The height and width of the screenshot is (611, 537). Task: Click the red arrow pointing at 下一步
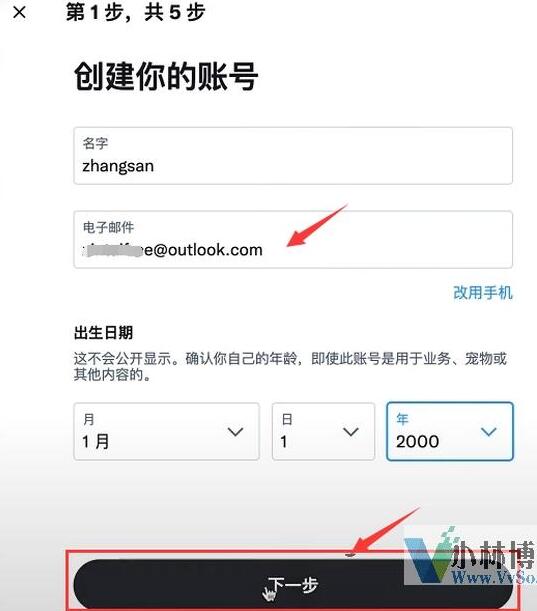click(x=386, y=532)
